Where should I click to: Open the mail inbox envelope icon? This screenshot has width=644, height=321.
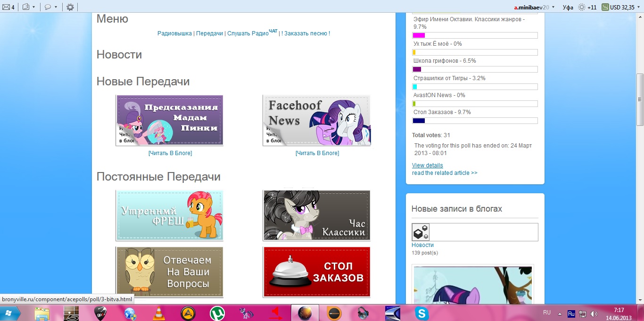(6, 7)
